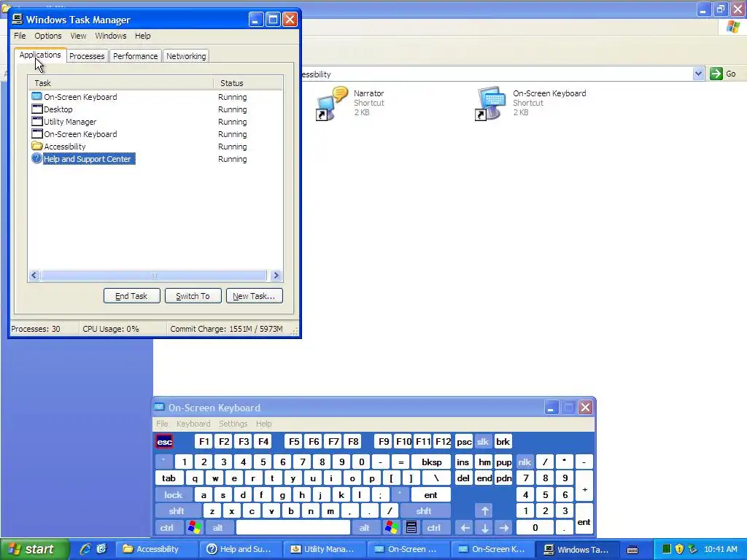Toggle the right alt key
Viewport: 747px width, 560px height.
[365, 528]
